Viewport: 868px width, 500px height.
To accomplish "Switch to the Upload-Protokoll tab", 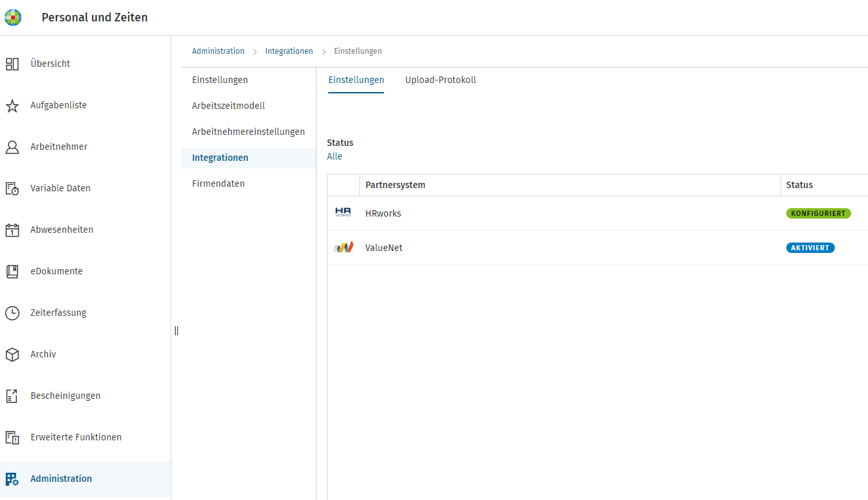I will (x=440, y=80).
